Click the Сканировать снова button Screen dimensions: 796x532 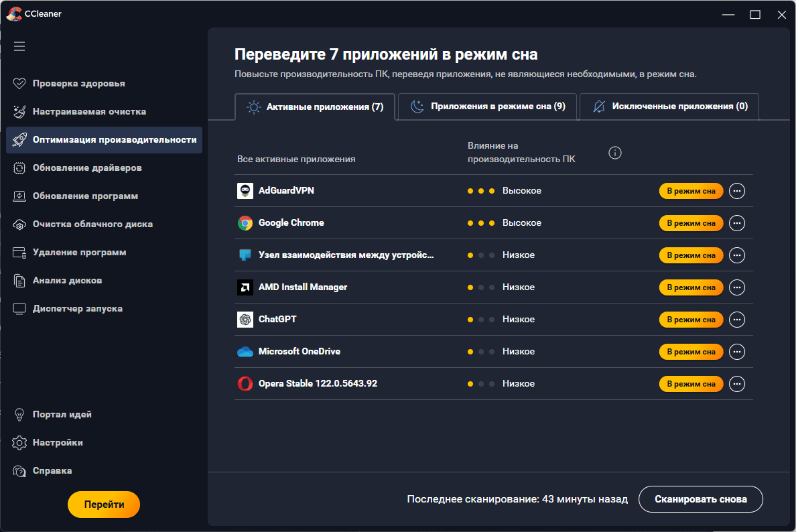coord(701,499)
